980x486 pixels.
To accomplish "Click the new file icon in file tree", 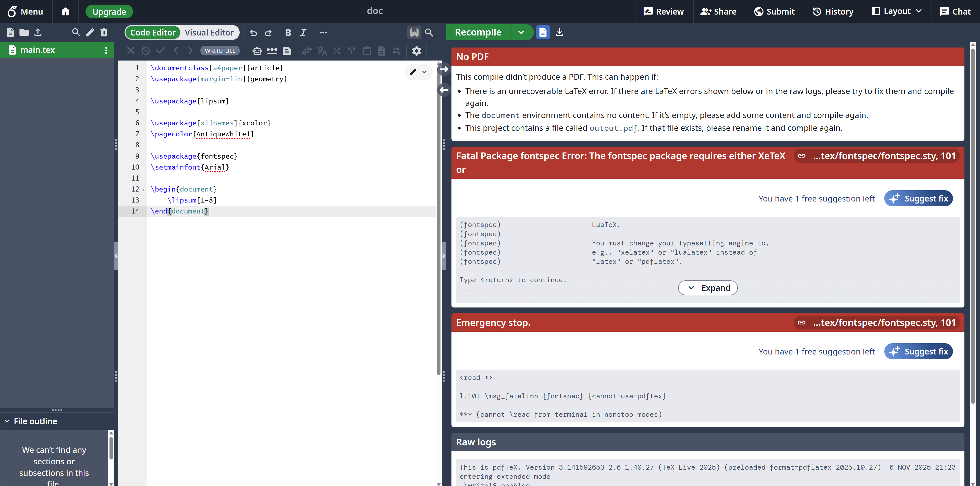I will click(10, 32).
